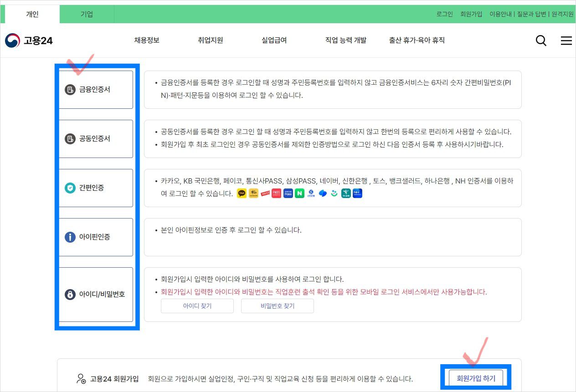The width and height of the screenshot is (576, 392).
Task: Choose 아이핀인증 login option
Action: pos(96,237)
